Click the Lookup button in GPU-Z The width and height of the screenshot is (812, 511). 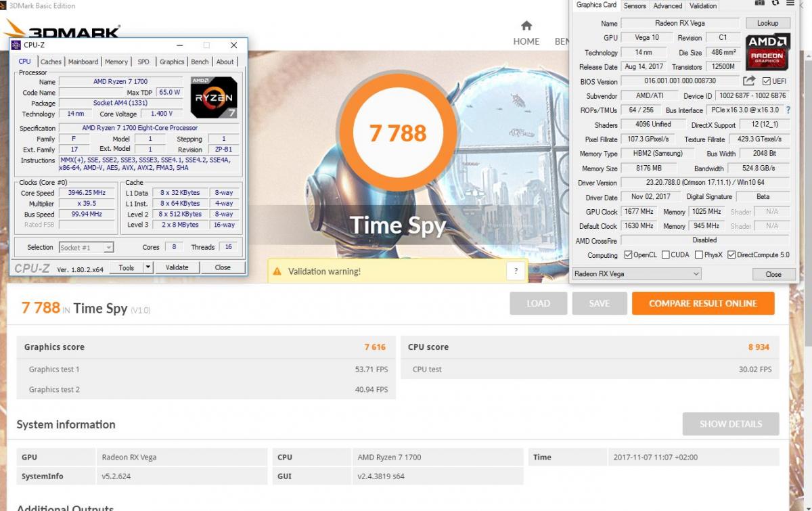(x=767, y=23)
